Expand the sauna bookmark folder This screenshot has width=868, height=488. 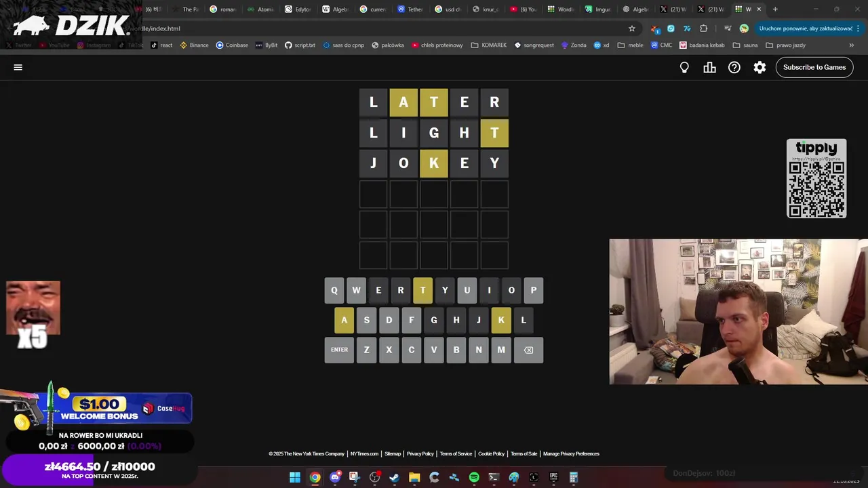pos(745,45)
